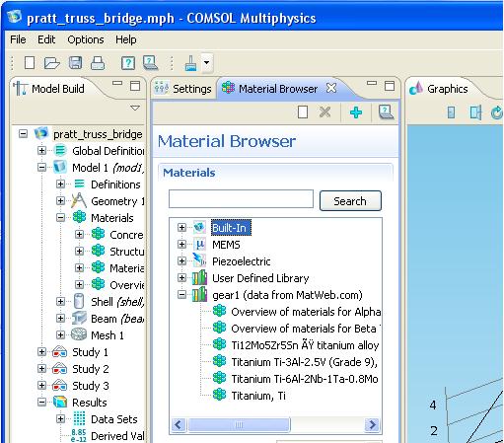Expand the User Defined Library node

pyautogui.click(x=181, y=278)
